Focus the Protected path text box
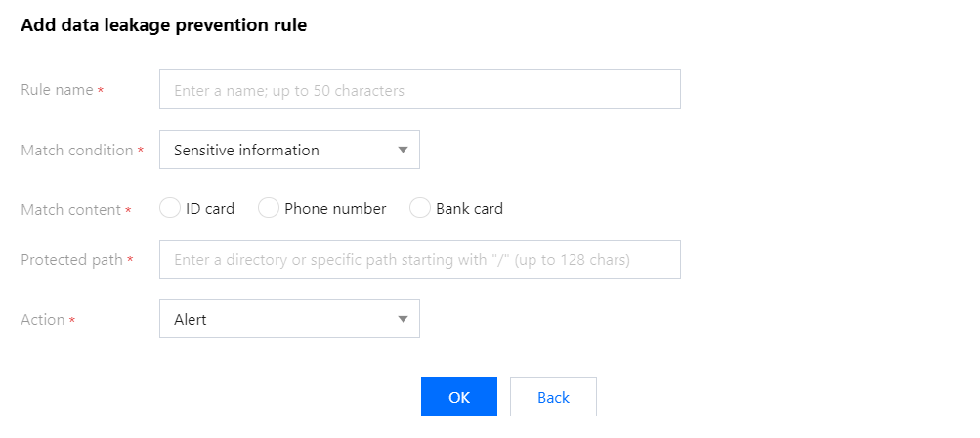980x438 pixels. coord(419,260)
